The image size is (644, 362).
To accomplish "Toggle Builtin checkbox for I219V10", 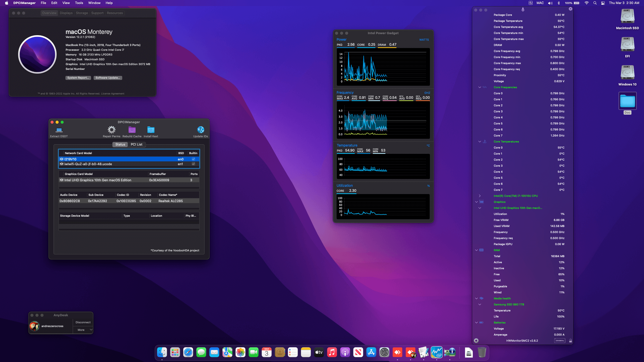I will pyautogui.click(x=193, y=159).
